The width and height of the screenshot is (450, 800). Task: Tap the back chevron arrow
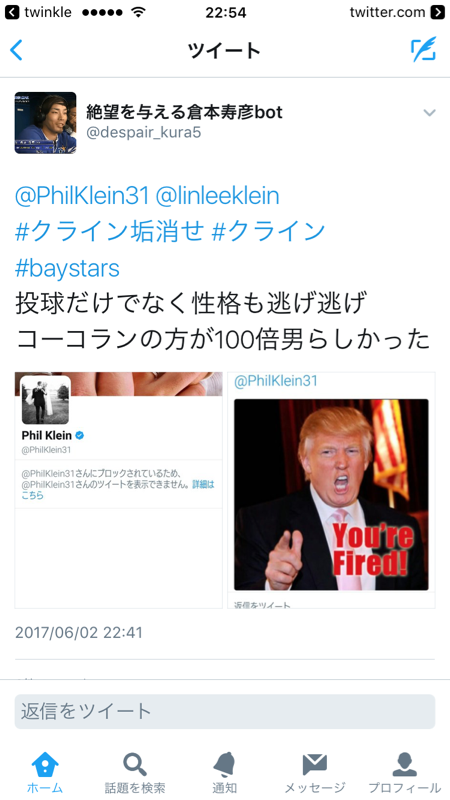click(16, 50)
